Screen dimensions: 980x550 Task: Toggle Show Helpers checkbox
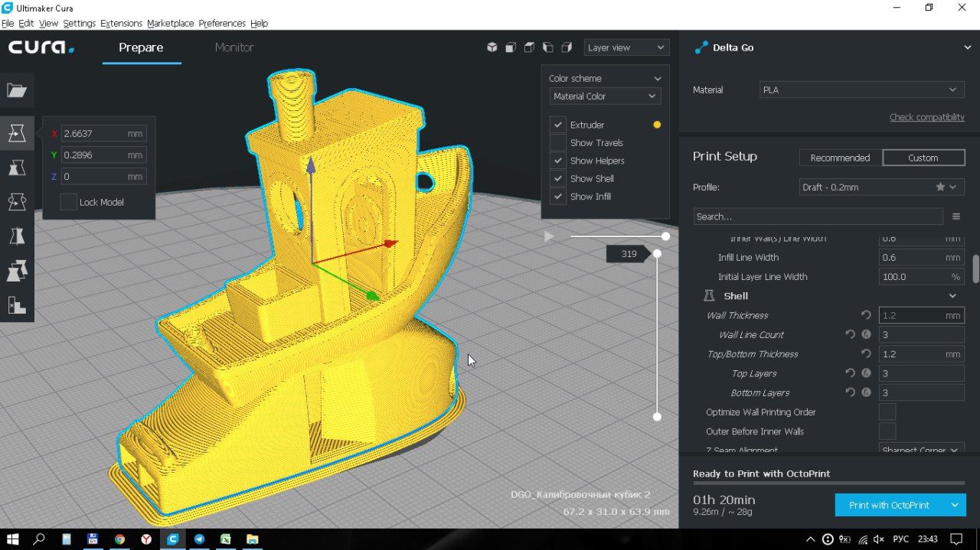(558, 161)
